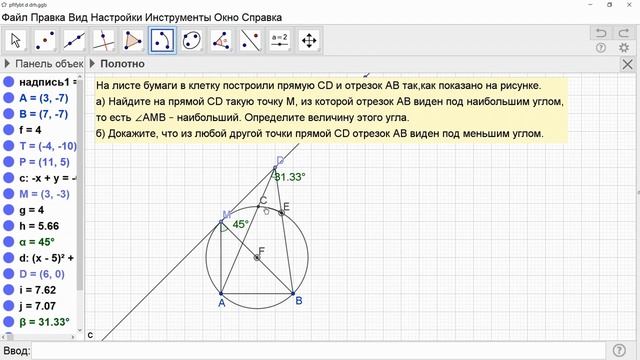Select the Line through two points tool
Image resolution: width=640 pixels, height=360 pixels.
click(x=74, y=40)
